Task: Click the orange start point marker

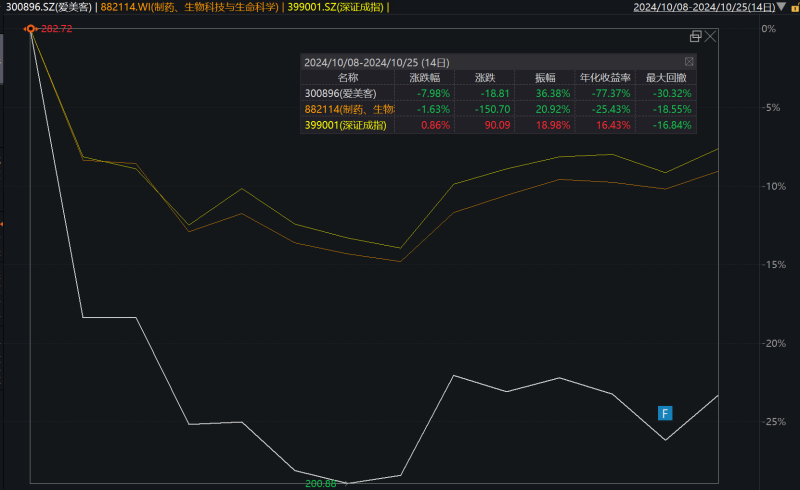Action: 31,29
